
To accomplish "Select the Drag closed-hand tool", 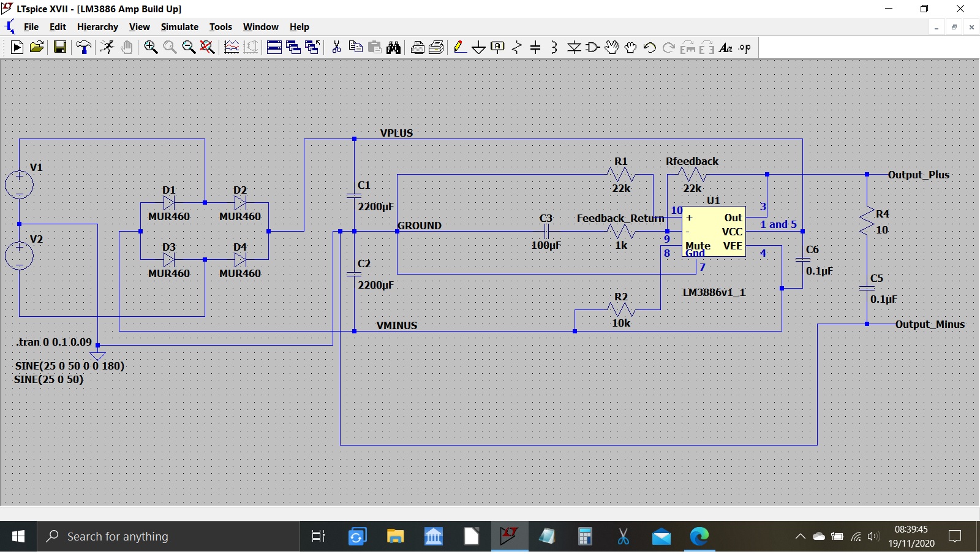I will pos(631,47).
